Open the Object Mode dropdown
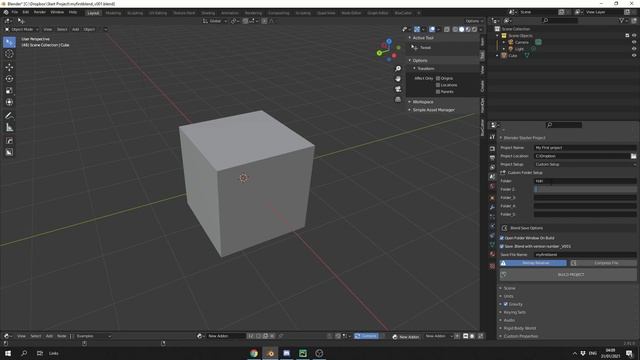The image size is (640, 360). (22, 29)
